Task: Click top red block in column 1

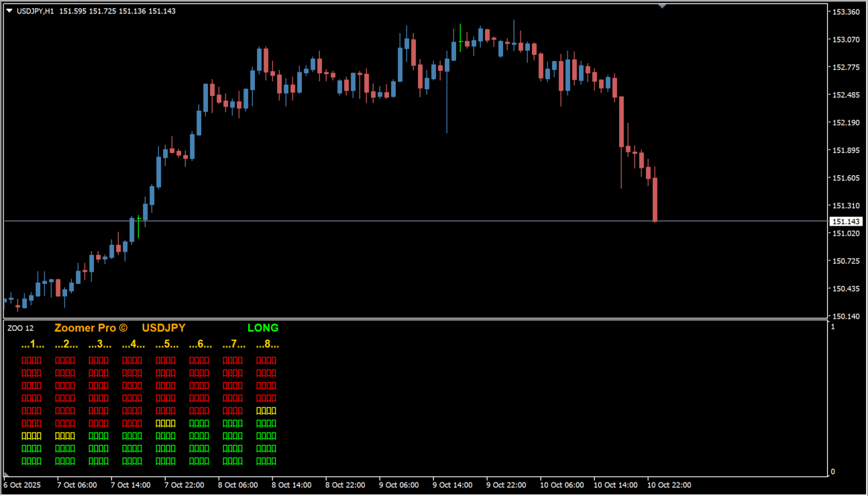Action: click(x=32, y=360)
